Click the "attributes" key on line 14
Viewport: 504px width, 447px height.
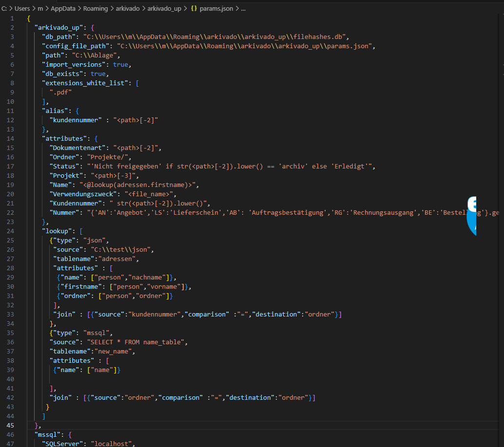[64, 139]
